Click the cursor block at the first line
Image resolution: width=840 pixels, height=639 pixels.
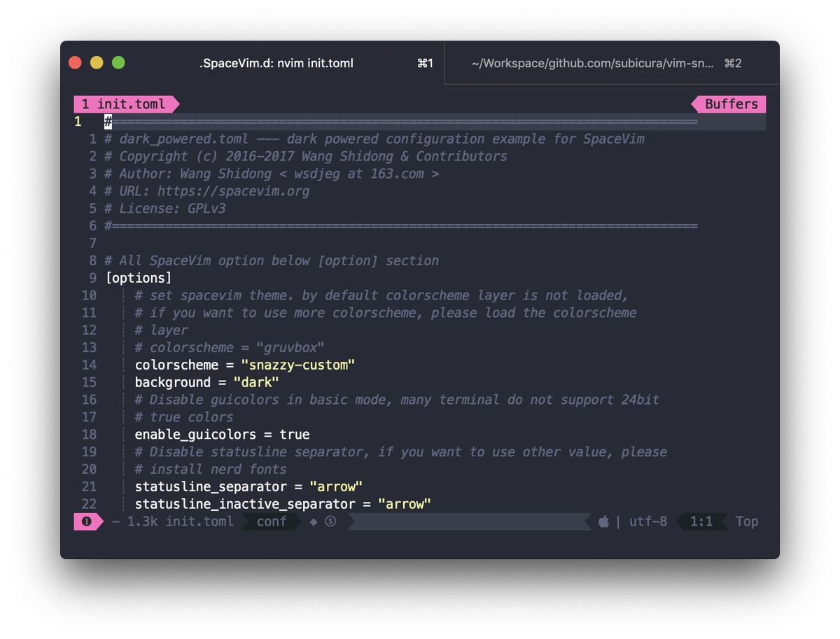coord(108,122)
